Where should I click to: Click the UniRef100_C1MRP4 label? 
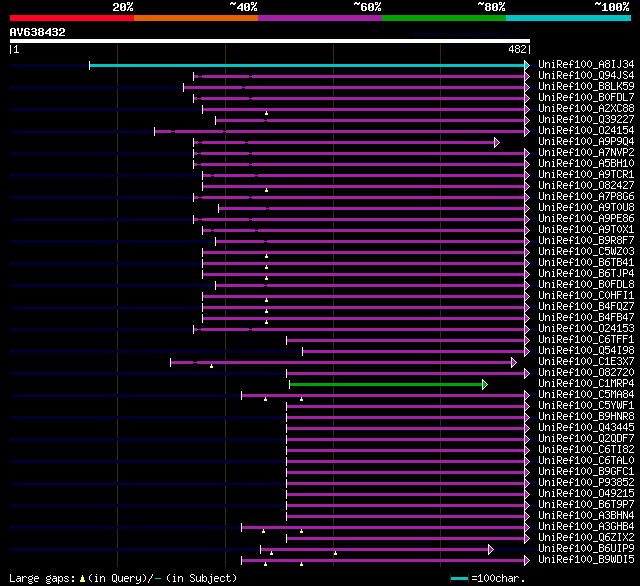click(586, 384)
